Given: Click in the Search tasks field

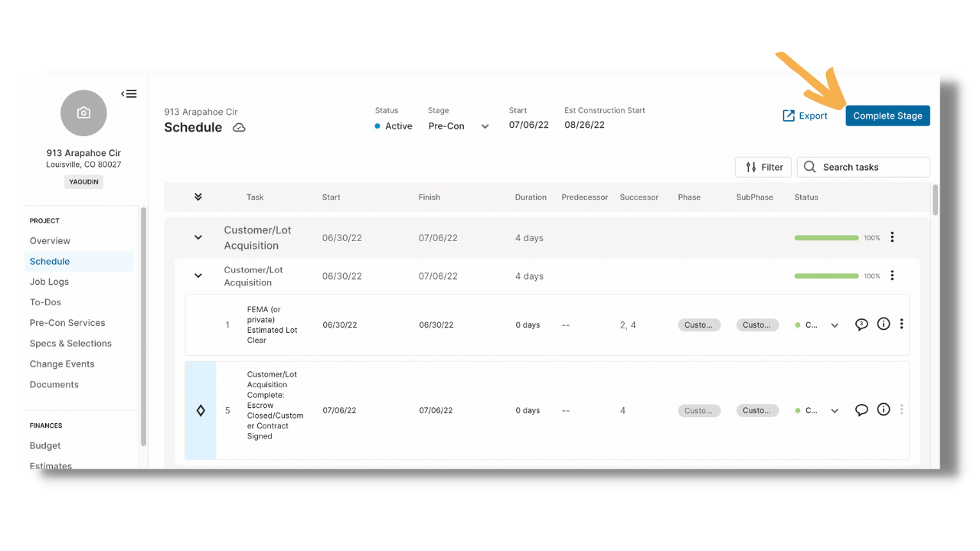Looking at the screenshot, I should click(x=864, y=167).
